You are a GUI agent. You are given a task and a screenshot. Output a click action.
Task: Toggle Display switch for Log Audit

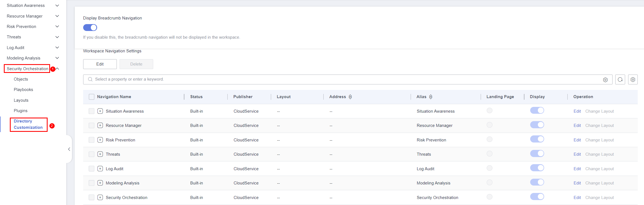537,168
